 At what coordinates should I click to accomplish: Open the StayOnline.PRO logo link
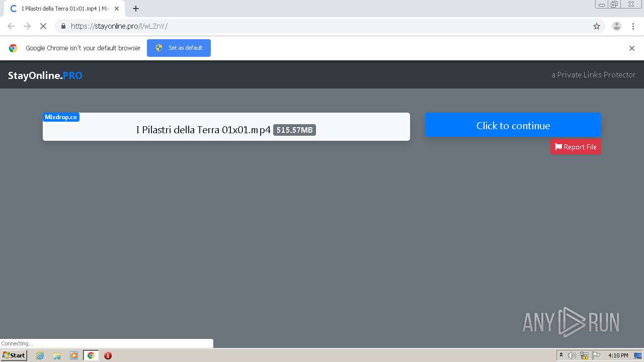pyautogui.click(x=45, y=75)
